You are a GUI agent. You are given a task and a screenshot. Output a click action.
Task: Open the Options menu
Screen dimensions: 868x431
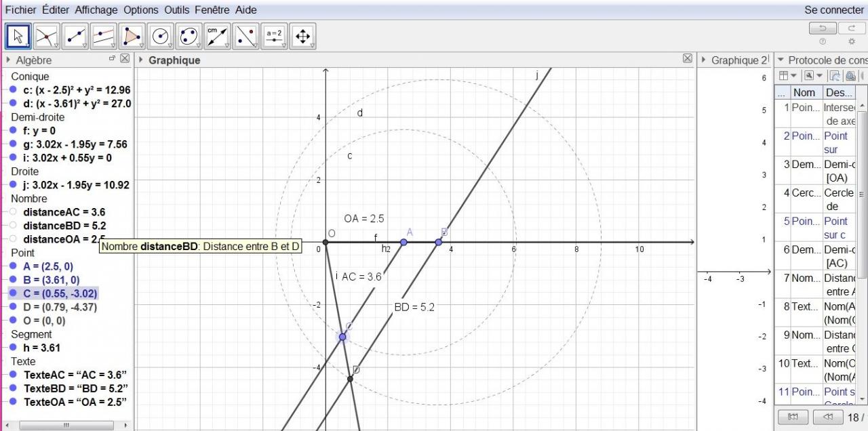(141, 9)
